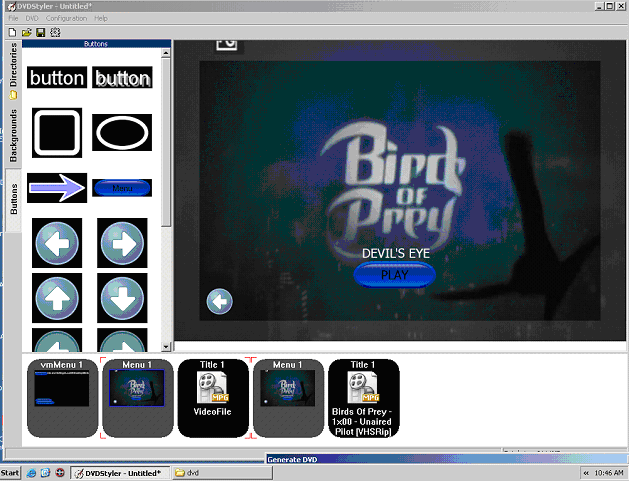Open the DVD menu

tap(32, 18)
